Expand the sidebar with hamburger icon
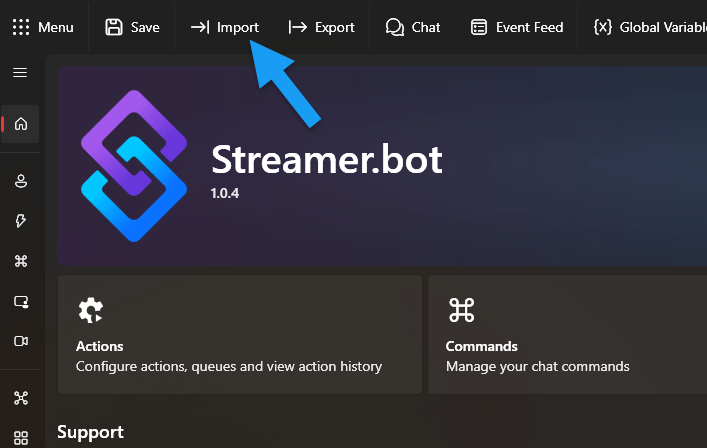Viewport: 707px width, 448px height. point(20,73)
